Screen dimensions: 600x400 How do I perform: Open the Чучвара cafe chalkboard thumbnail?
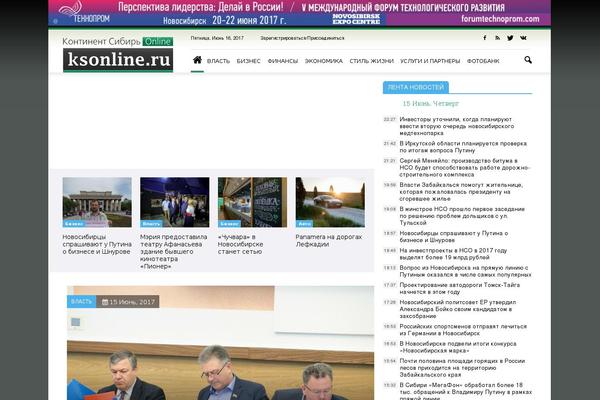pyautogui.click(x=253, y=202)
